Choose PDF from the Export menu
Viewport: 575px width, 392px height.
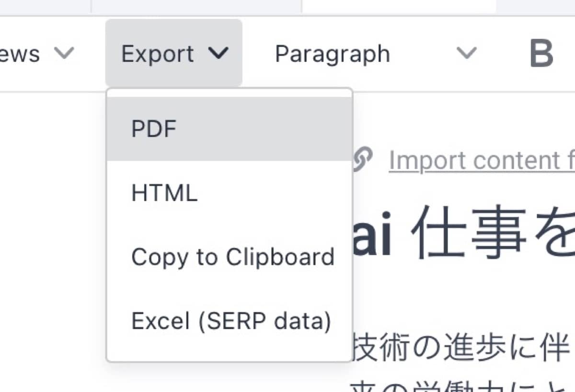(x=154, y=129)
